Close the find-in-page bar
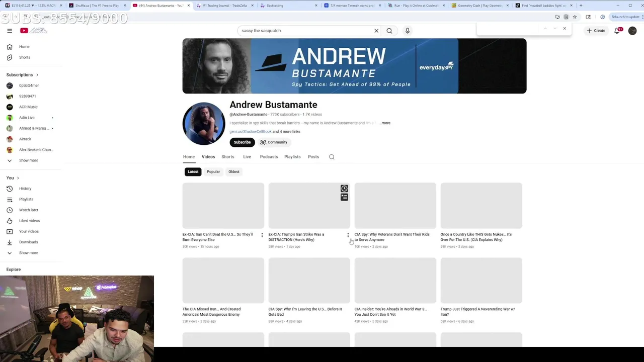 (565, 29)
